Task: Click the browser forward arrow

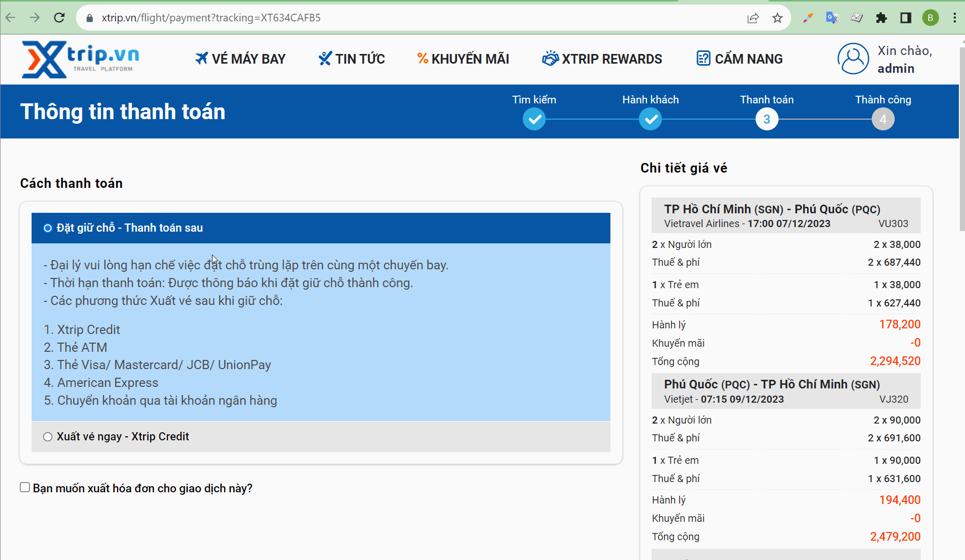Action: [35, 18]
